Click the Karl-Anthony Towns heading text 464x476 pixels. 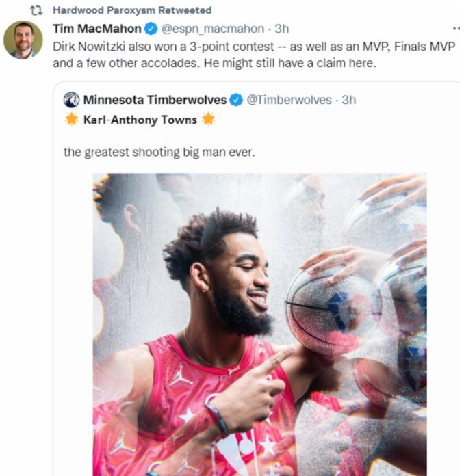(140, 120)
